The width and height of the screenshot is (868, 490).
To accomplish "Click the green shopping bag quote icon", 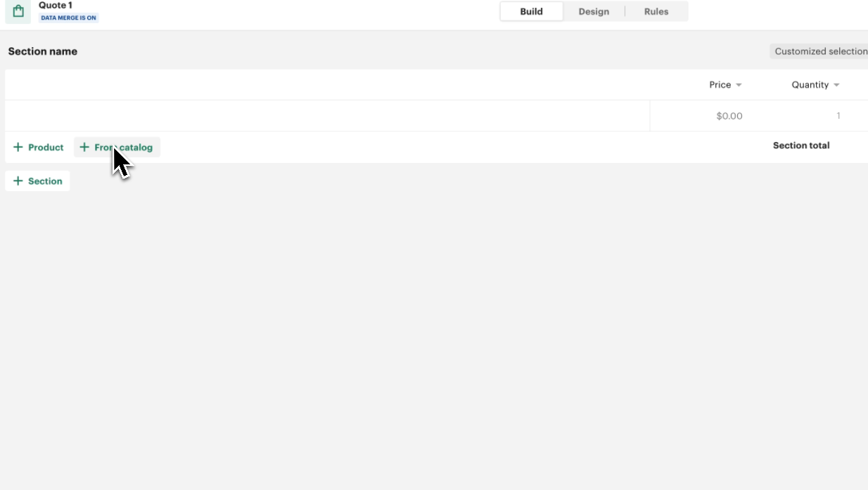I will [x=18, y=11].
